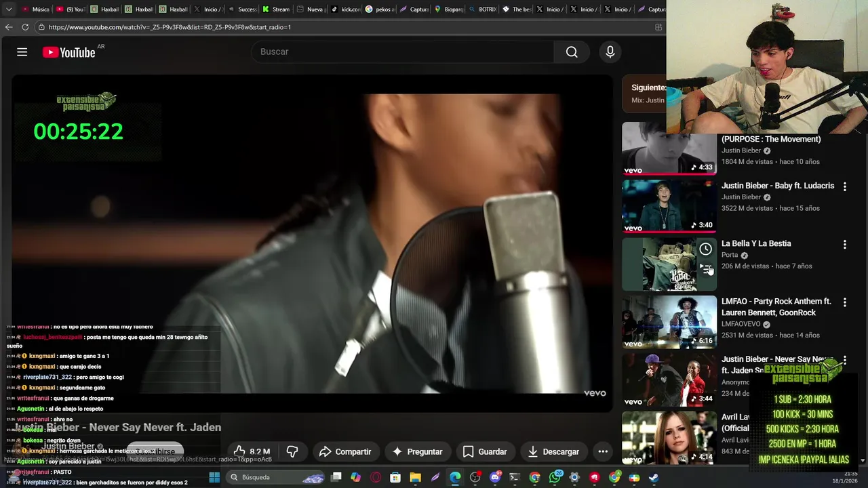The image size is (868, 488).
Task: Switch to the Success tab
Action: pyautogui.click(x=243, y=9)
